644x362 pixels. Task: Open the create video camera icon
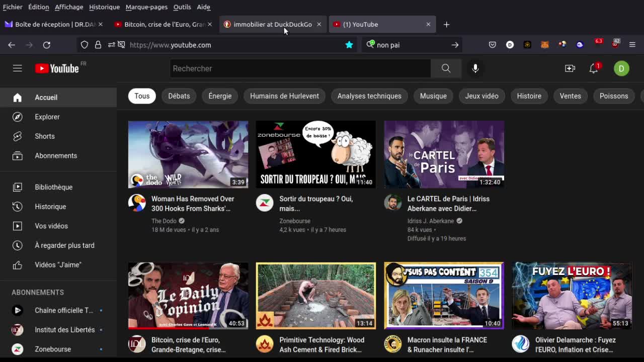tap(570, 68)
